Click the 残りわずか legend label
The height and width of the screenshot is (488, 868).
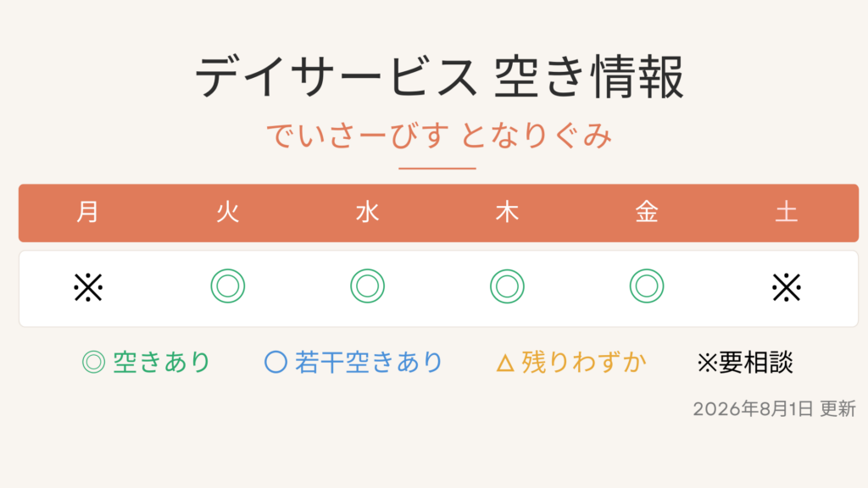click(584, 363)
